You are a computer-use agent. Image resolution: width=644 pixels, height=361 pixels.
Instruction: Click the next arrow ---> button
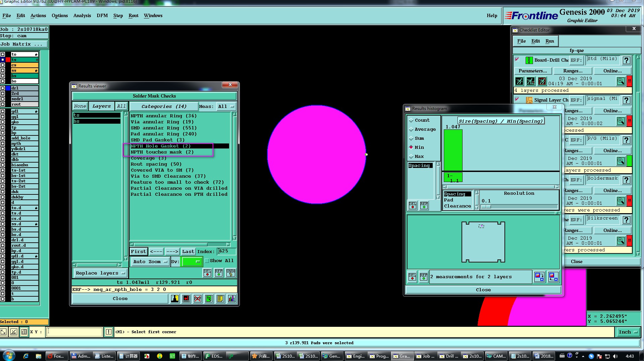[x=172, y=251]
